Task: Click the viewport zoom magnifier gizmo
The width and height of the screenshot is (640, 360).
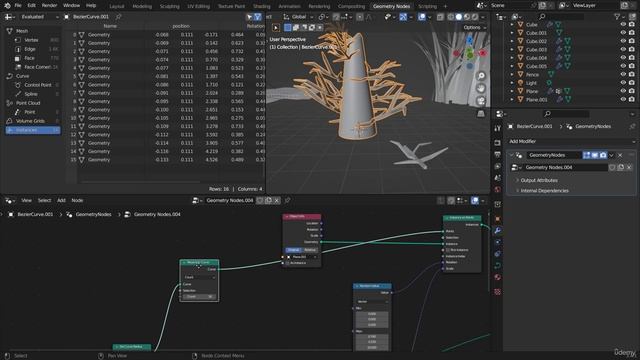Action: (x=481, y=76)
